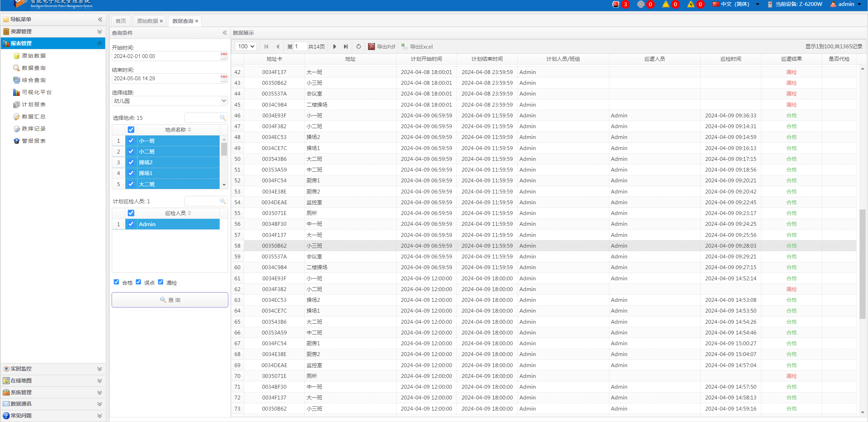868x422 pixels.
Task: Click the 查询 search button
Action: [x=170, y=300]
